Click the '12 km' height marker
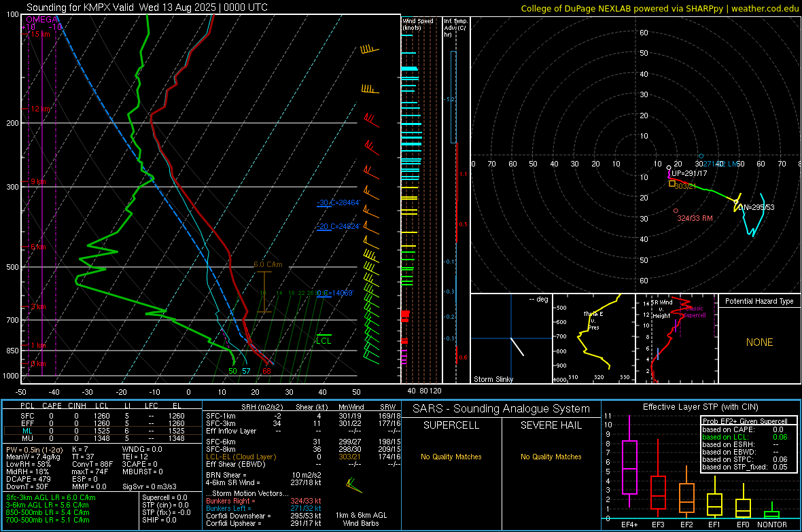This screenshot has height=532, width=802. [x=40, y=109]
